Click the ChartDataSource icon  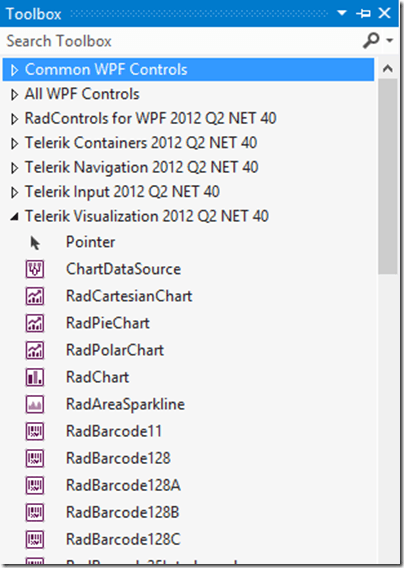tap(35, 269)
